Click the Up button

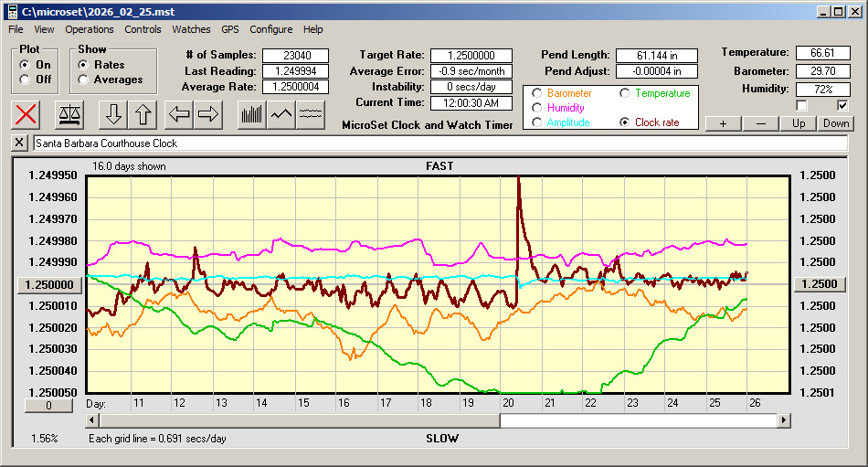pyautogui.click(x=799, y=123)
